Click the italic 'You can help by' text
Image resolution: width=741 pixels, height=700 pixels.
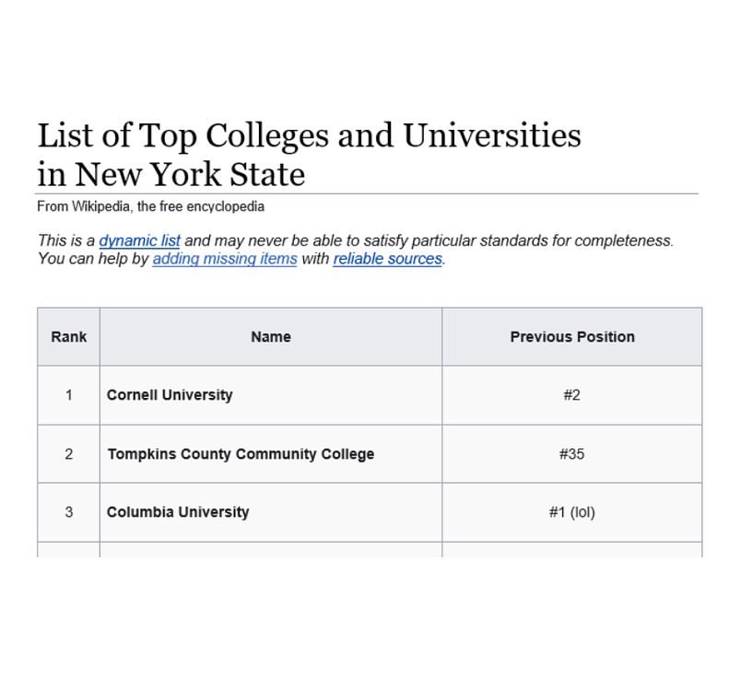click(92, 260)
